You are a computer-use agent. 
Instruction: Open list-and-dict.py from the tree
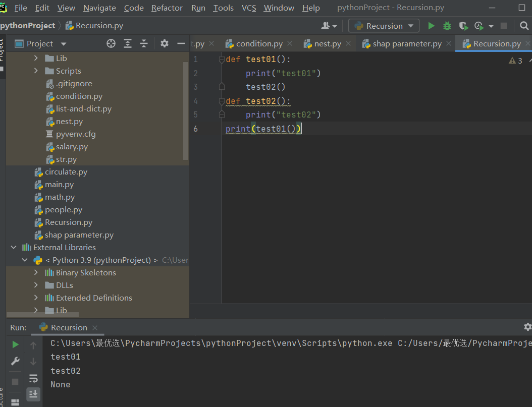pyautogui.click(x=83, y=109)
